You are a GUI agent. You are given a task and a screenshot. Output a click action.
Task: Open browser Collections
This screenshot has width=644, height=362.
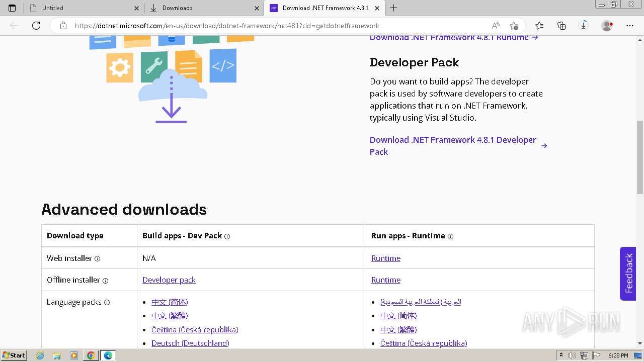[561, 26]
